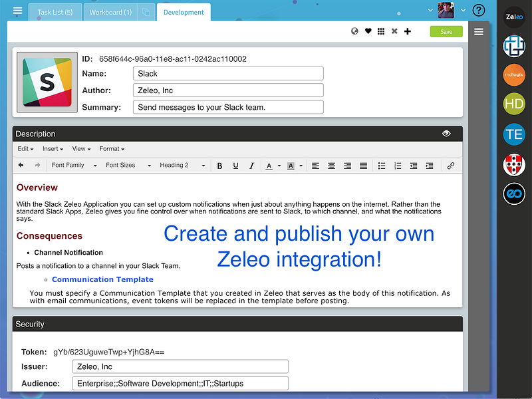Toggle underline formatting
The width and height of the screenshot is (532, 399).
click(235, 166)
